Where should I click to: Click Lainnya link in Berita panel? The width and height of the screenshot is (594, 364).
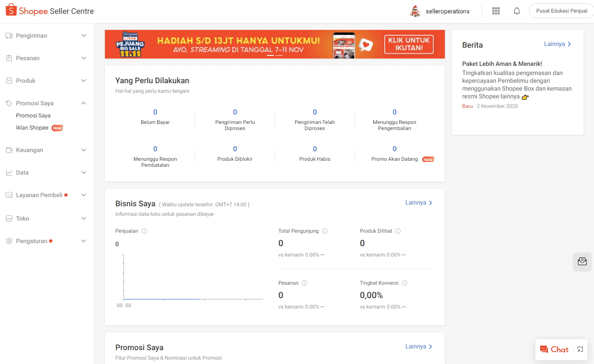point(558,44)
